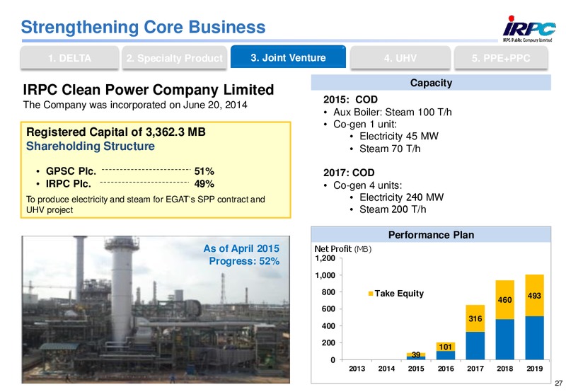Viewport: 566px width, 392px height.
Task: Click the 2017: COD heading
Action: pos(349,173)
